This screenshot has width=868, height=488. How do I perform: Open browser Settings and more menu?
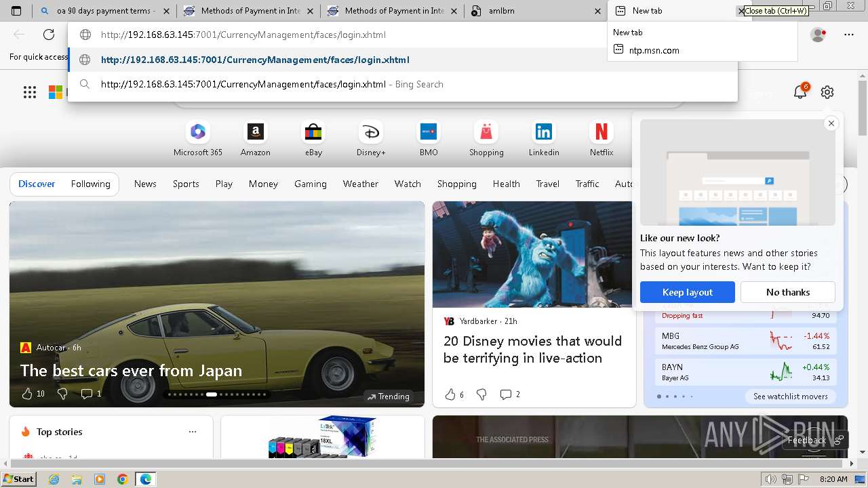(849, 35)
